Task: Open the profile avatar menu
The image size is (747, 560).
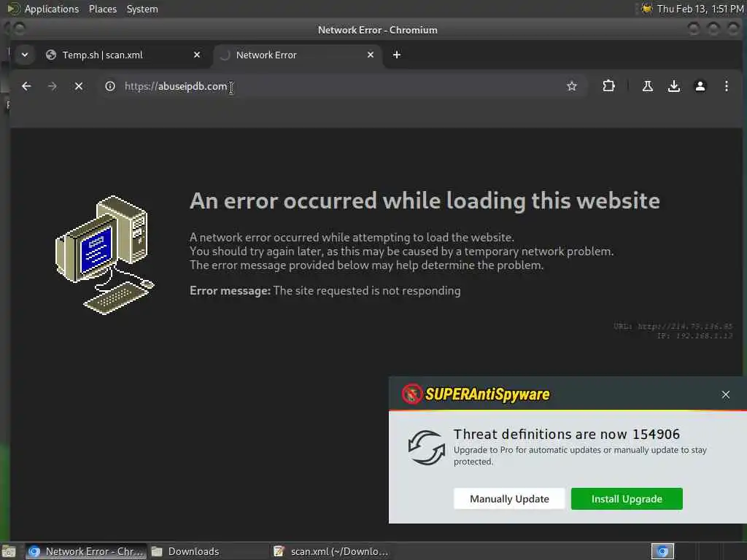Action: click(700, 86)
